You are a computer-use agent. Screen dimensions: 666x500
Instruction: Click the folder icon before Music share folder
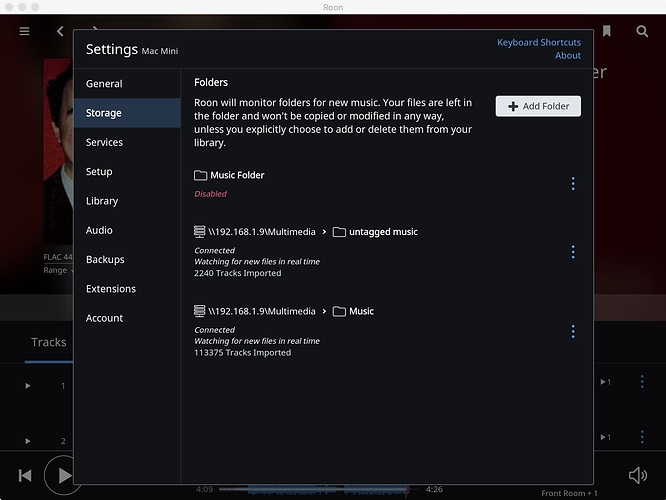pyautogui.click(x=339, y=311)
